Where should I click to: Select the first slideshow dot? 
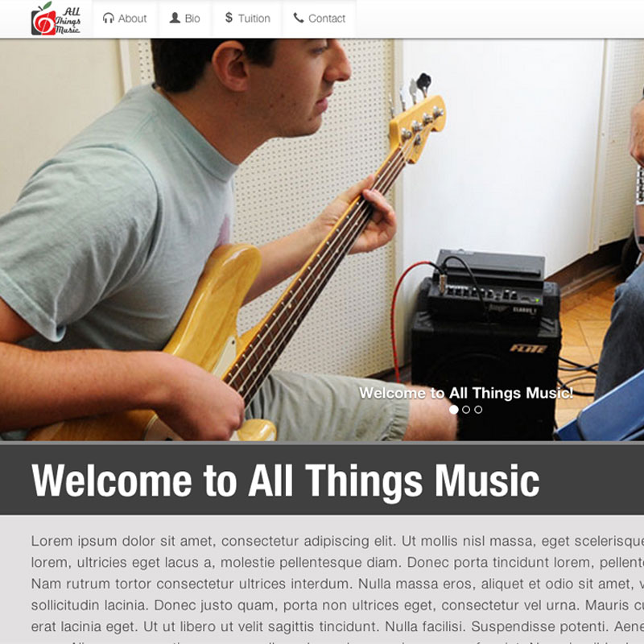(454, 410)
